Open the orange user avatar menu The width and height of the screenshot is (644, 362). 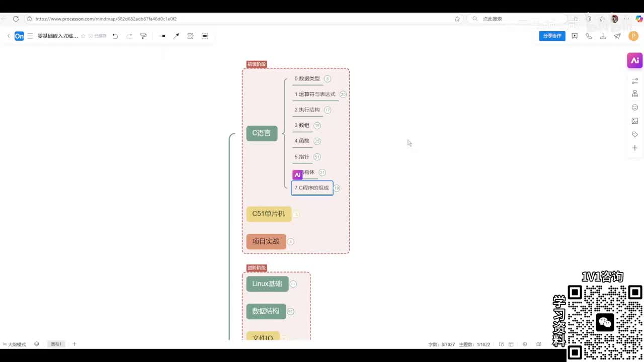[633, 36]
